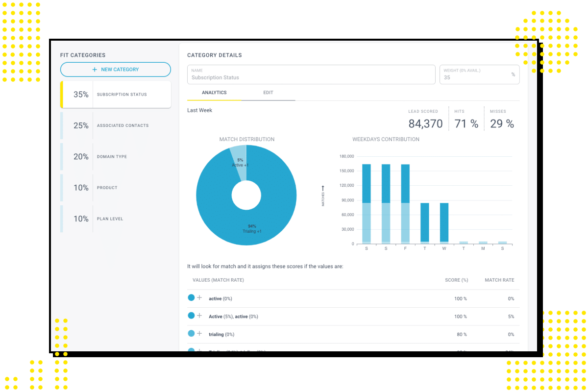588x392 pixels.
Task: Click the color dot on the "trialing (0%)" row
Action: coord(191,334)
